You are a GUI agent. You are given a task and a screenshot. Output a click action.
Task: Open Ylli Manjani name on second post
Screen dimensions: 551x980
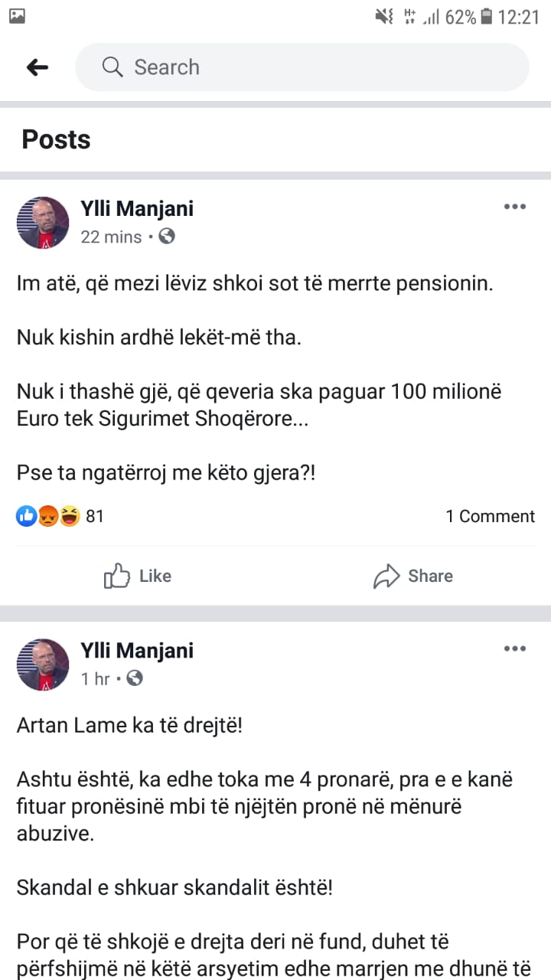tap(137, 651)
